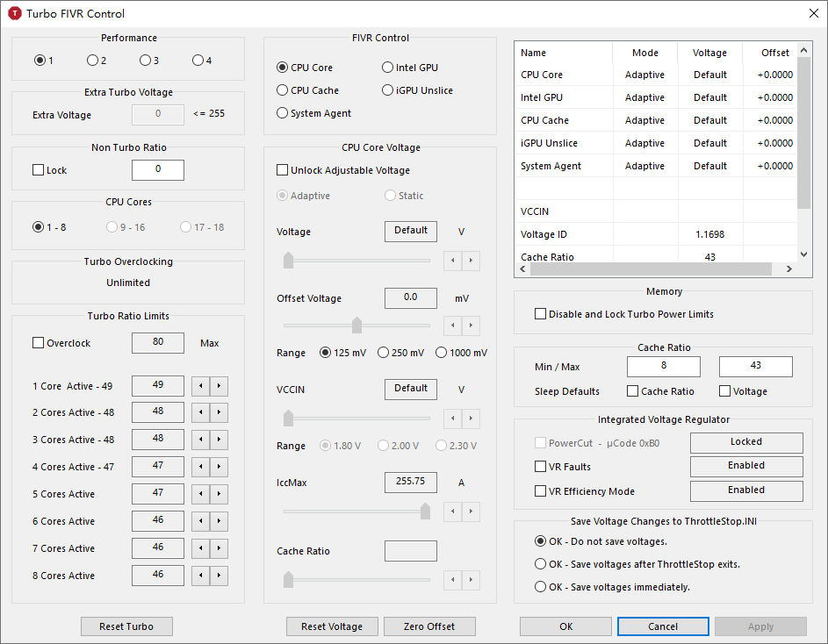Viewport: 828px width, 644px height.
Task: Click the Cache Ratio Max input field
Action: pyautogui.click(x=755, y=366)
